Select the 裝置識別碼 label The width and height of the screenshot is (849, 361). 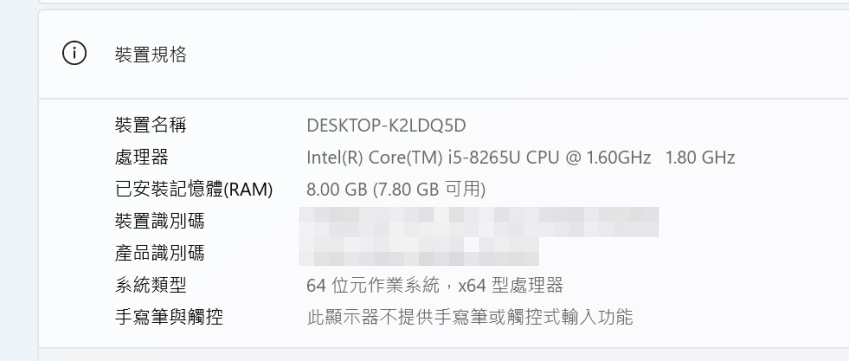coord(160,221)
